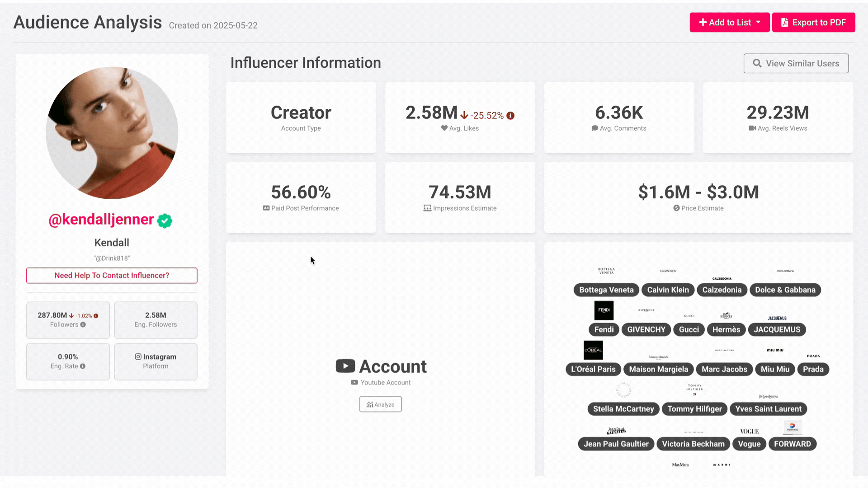The height and width of the screenshot is (488, 868).
Task: Click Kendall Jenner's profile photo
Action: 112,133
